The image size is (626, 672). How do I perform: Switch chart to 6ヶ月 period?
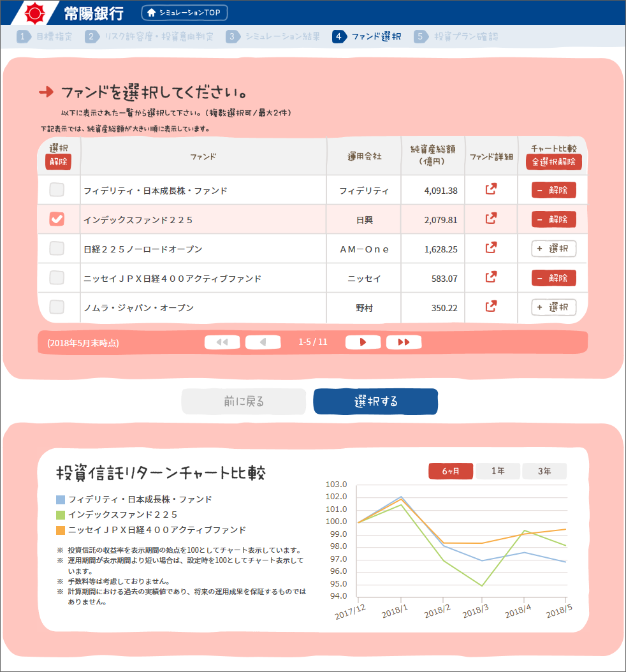click(x=451, y=471)
